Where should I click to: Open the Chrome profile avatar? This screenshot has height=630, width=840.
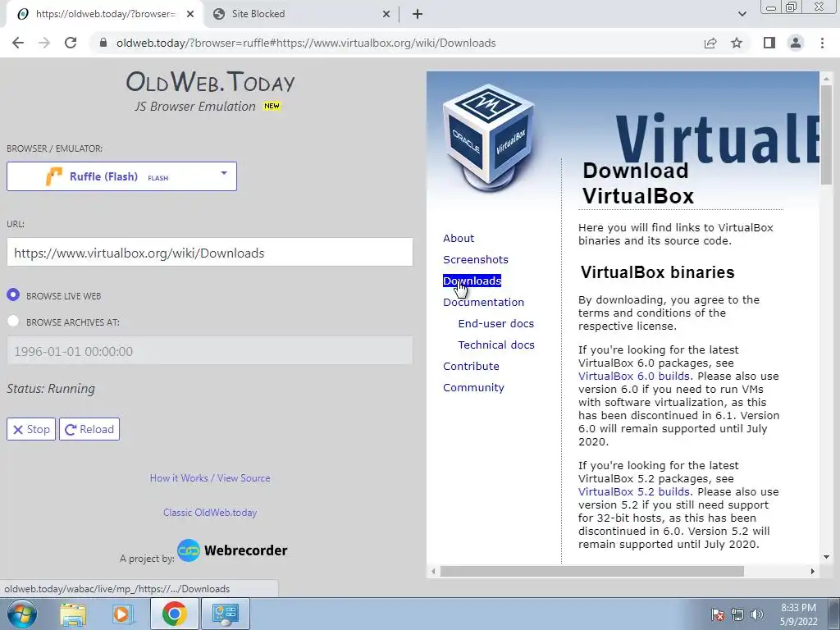(796, 43)
